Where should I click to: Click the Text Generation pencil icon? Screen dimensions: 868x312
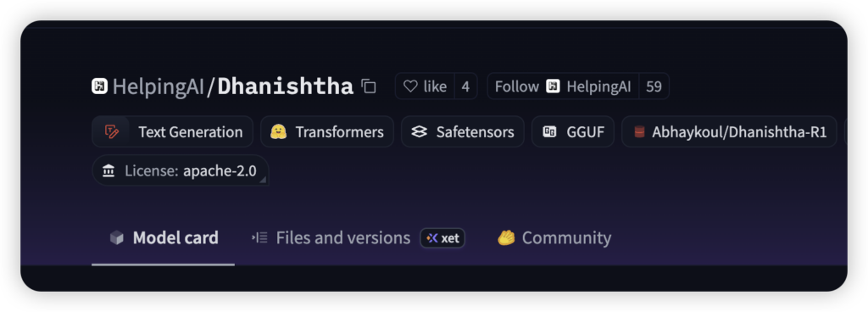[x=112, y=131]
